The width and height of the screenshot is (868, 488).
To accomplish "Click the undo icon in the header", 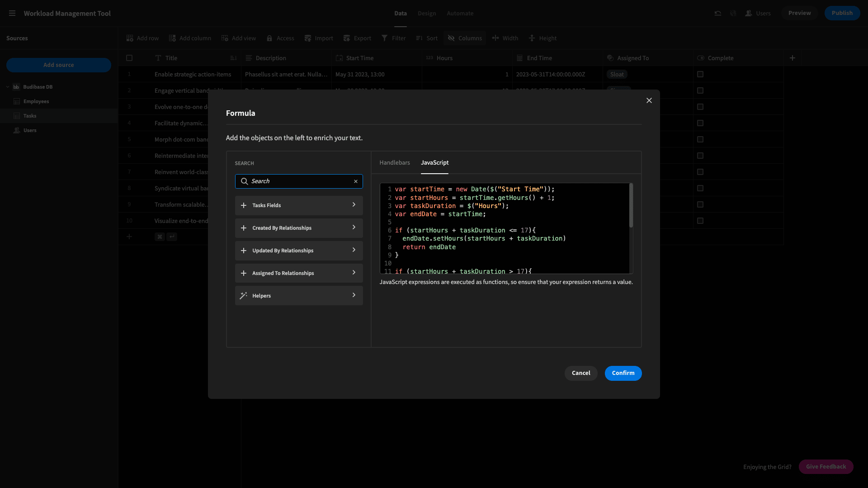I will click(717, 13).
